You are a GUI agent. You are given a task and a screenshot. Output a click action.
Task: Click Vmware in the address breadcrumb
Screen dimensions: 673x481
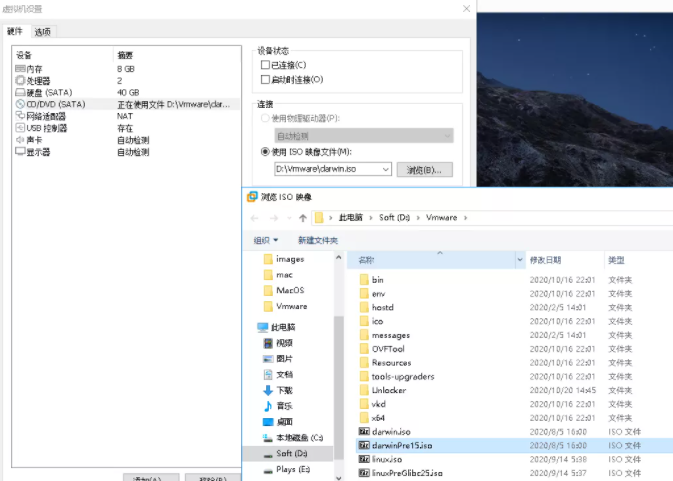[x=441, y=218]
